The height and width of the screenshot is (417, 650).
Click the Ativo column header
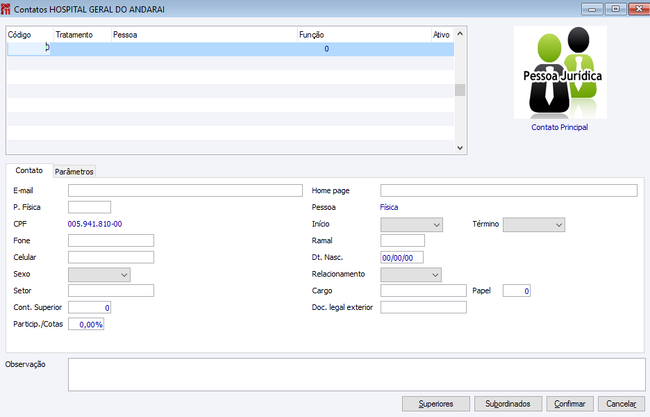click(443, 35)
